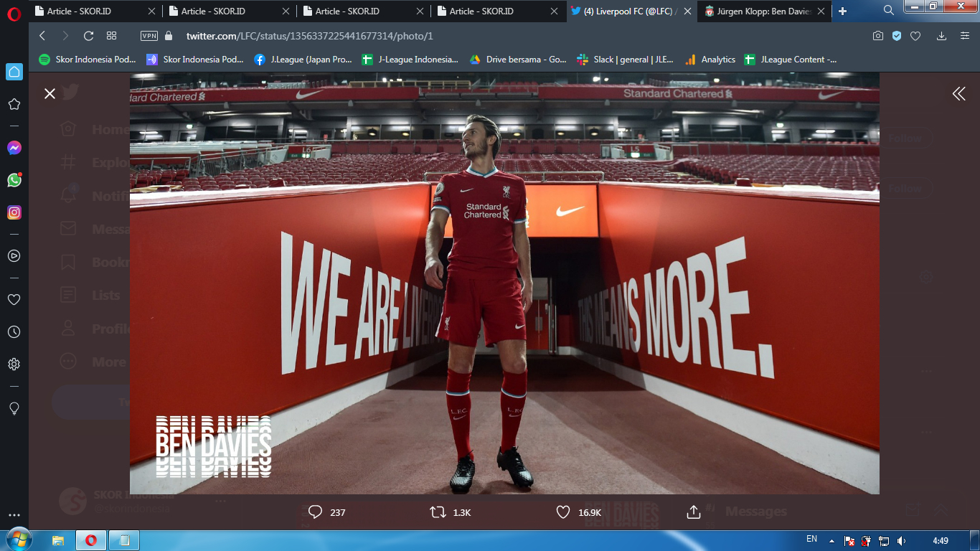
Task: Open a new tab with plus button
Action: [x=842, y=11]
